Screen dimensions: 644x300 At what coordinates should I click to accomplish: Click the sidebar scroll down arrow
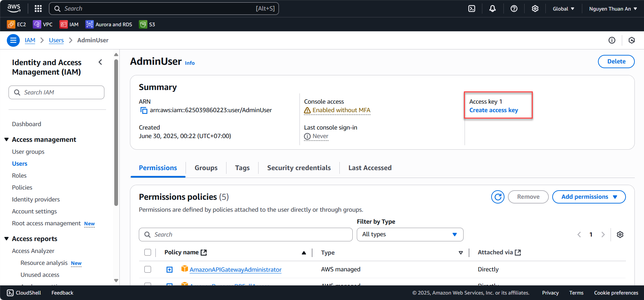pos(116,281)
